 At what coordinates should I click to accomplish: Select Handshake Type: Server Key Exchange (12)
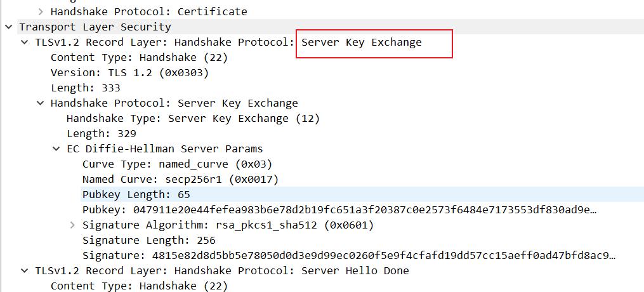(x=193, y=118)
